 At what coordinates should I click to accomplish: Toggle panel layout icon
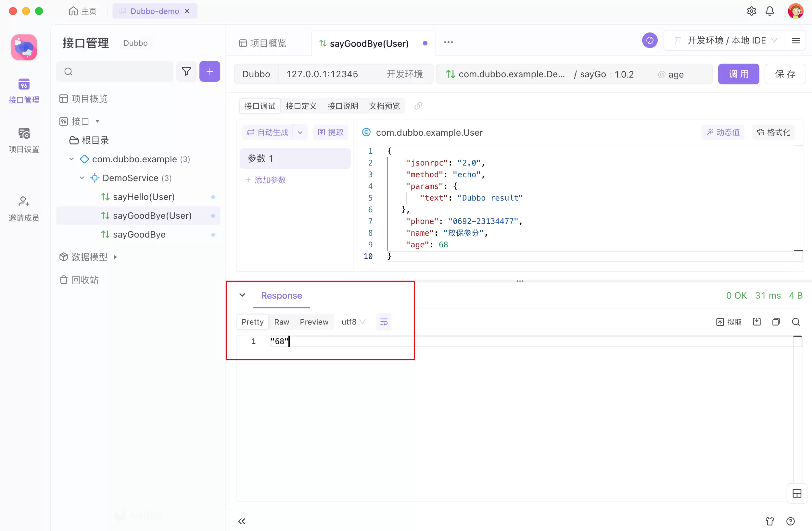(797, 493)
